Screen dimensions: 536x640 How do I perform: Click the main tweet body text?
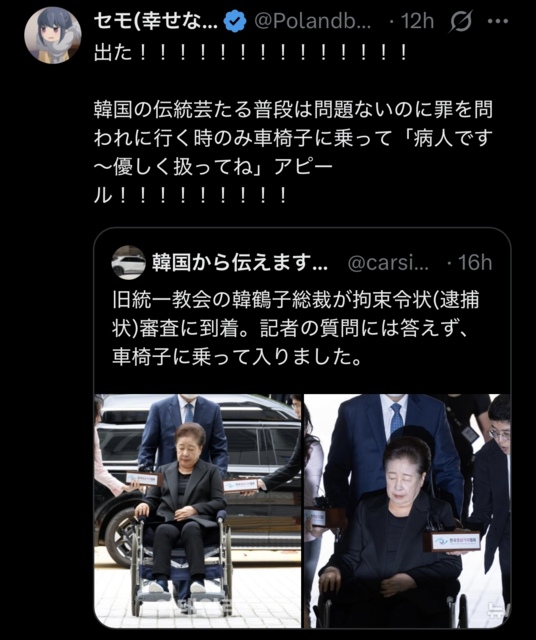[294, 153]
